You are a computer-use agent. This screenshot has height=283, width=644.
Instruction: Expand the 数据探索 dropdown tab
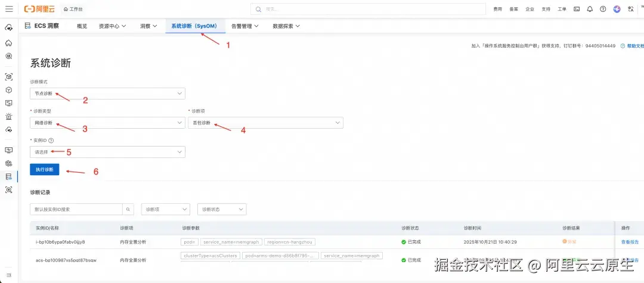286,26
